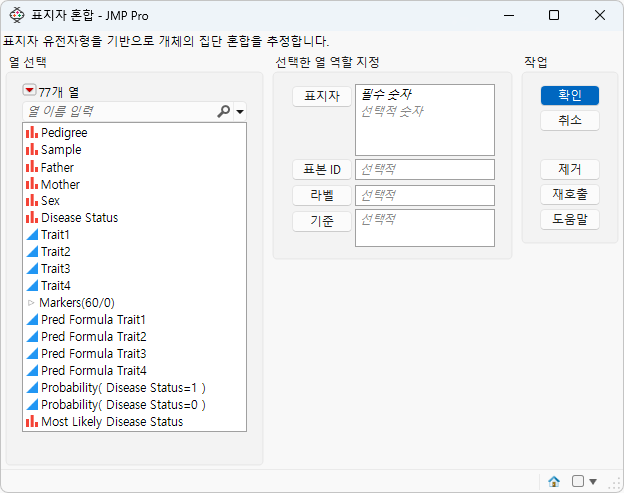Select the Trait1 column name
This screenshot has height=493, width=624.
click(55, 235)
